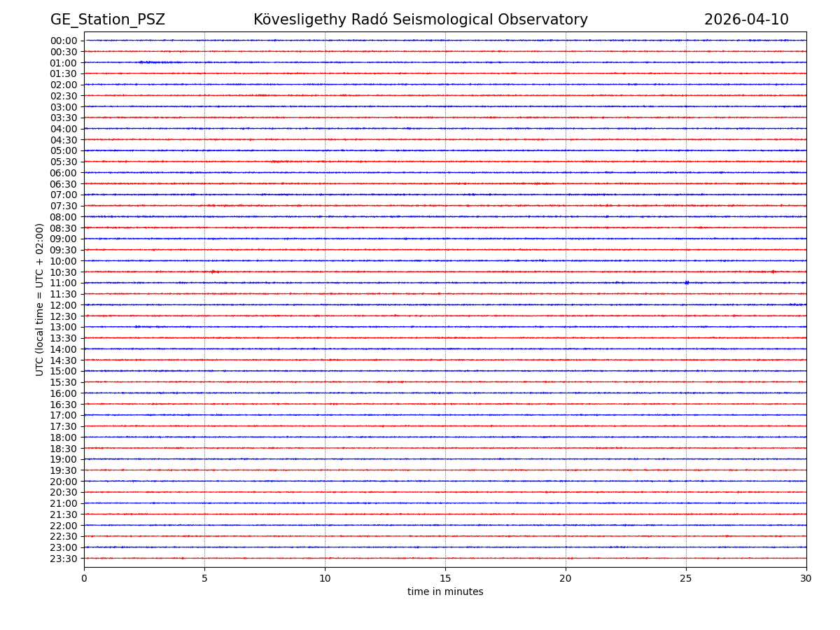Click the 'time in minutes' x-axis label
Screen dimensions: 840x630
point(445,592)
